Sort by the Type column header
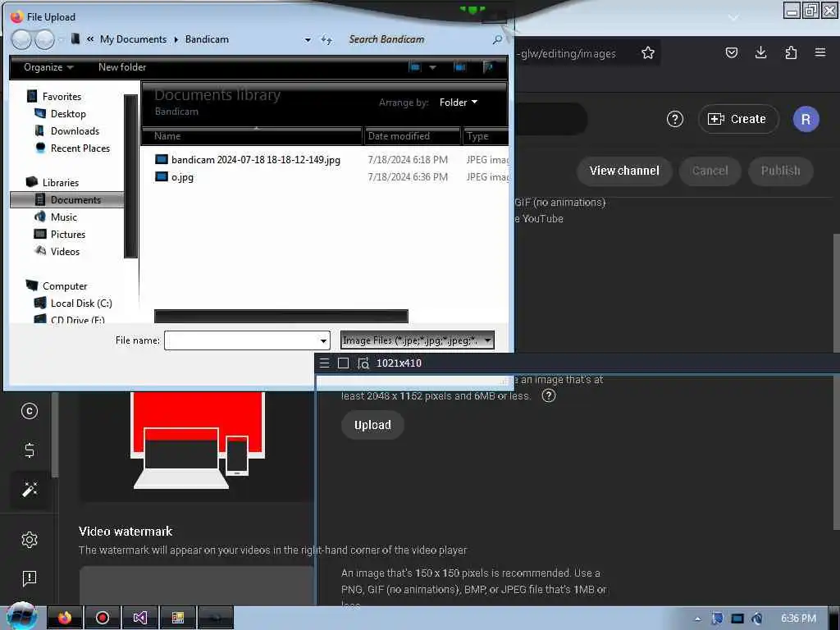The width and height of the screenshot is (840, 630). coord(486,136)
